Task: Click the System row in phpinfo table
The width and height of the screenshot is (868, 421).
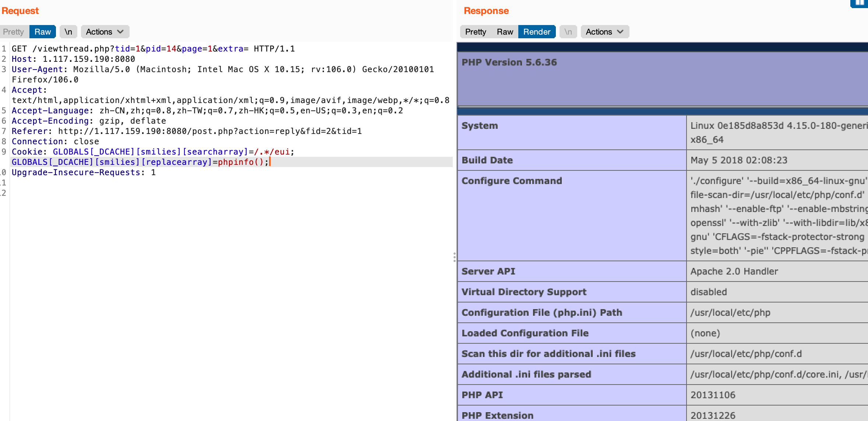Action: click(480, 126)
